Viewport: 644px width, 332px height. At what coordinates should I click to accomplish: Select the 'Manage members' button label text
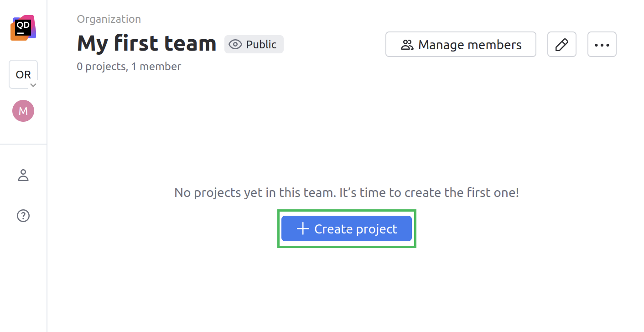pos(469,44)
